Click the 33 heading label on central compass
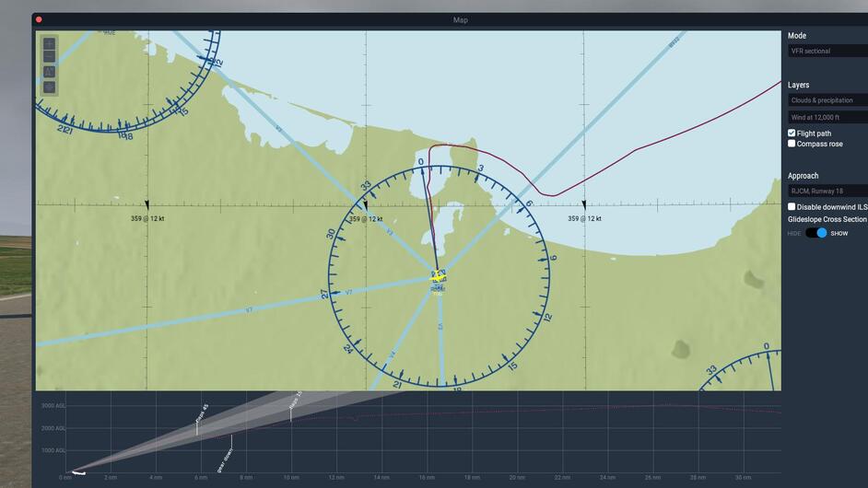868x488 pixels. (x=366, y=186)
